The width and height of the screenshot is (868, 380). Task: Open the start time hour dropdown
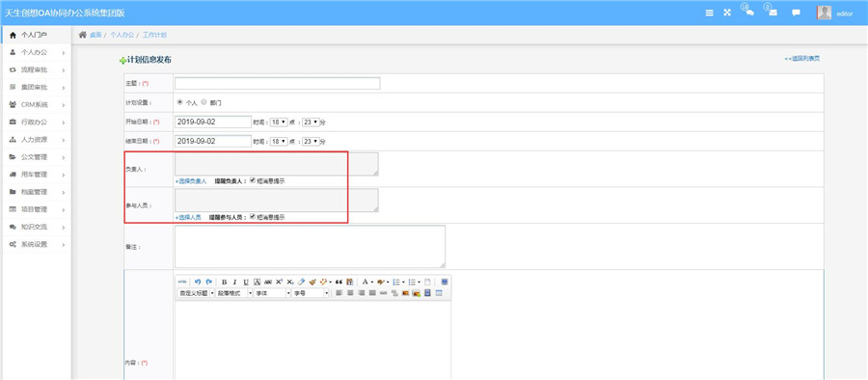point(279,122)
